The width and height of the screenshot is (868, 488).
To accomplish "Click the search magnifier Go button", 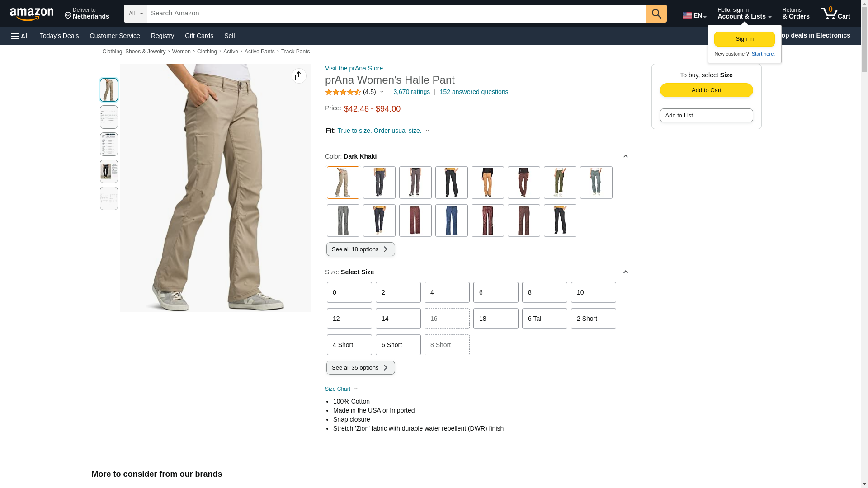I will coord(656,14).
